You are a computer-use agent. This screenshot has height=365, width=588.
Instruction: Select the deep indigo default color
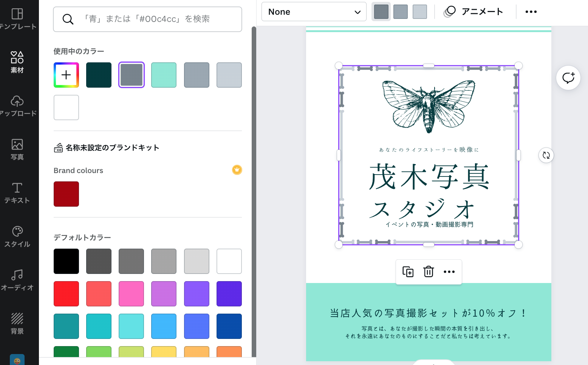tap(229, 294)
